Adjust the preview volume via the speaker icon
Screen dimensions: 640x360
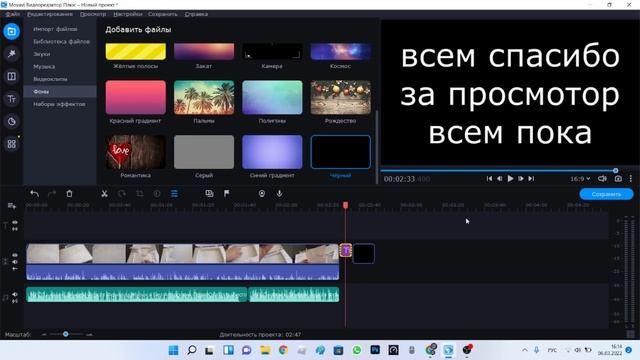(602, 179)
